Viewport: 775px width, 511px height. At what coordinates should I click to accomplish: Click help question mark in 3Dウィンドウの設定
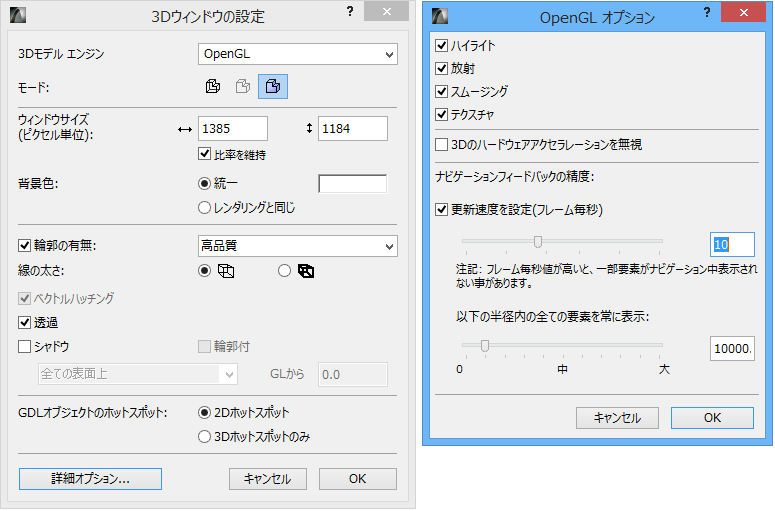[350, 11]
